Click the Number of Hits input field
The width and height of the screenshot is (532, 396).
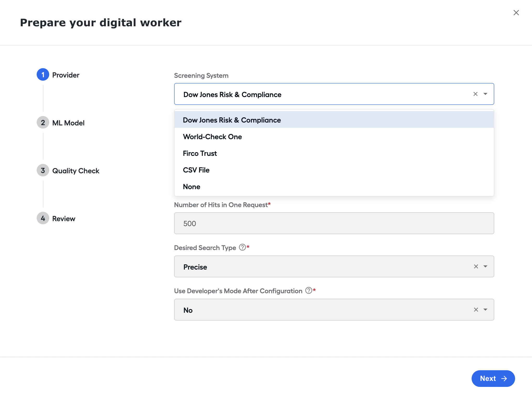pyautogui.click(x=334, y=223)
